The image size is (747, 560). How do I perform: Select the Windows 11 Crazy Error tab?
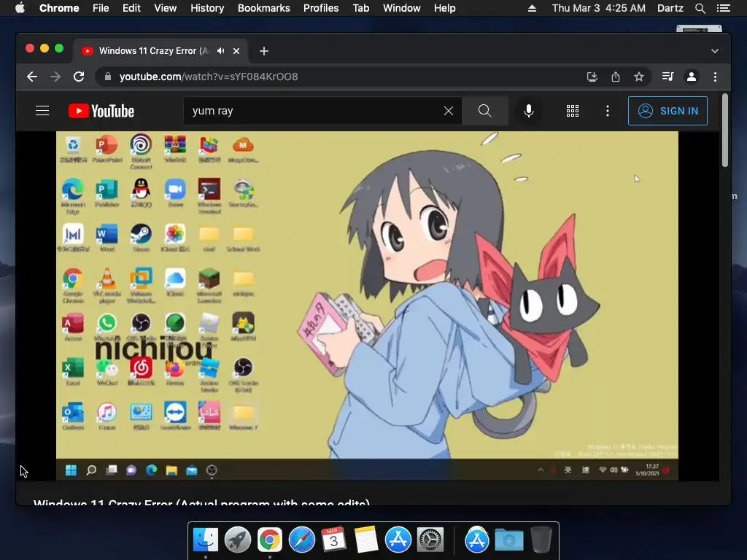153,51
